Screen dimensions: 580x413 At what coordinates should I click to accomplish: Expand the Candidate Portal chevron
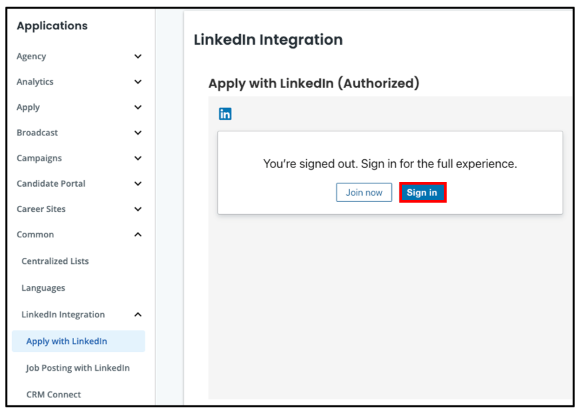138,184
